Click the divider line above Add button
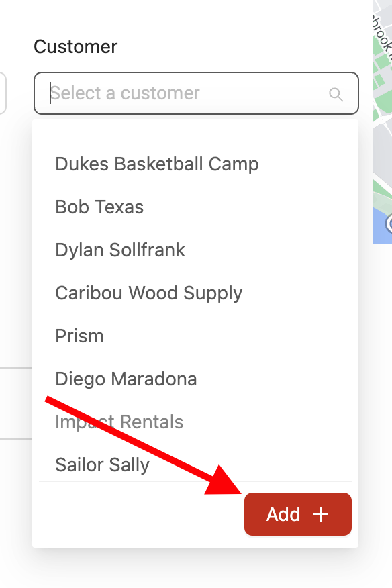This screenshot has height=588, width=392. click(x=195, y=481)
